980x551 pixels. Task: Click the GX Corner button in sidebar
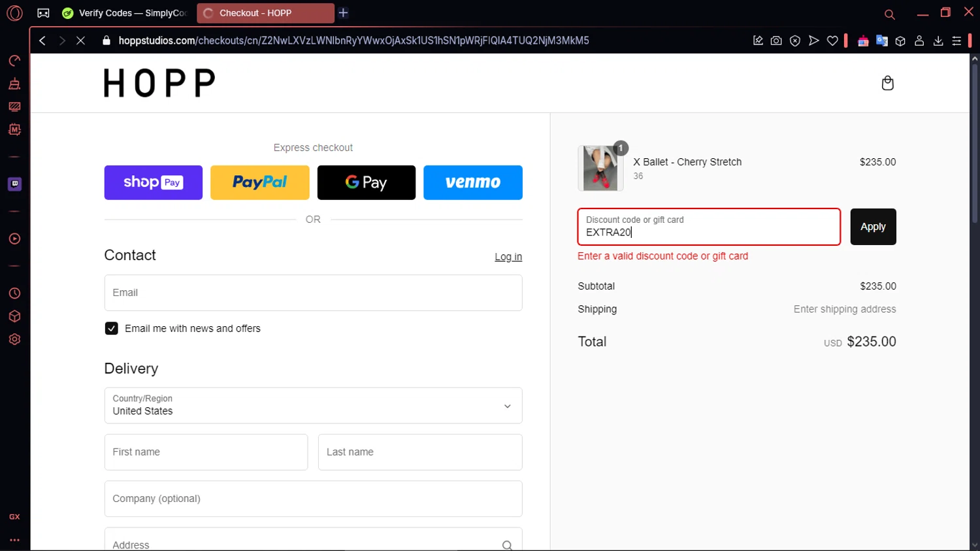(14, 516)
